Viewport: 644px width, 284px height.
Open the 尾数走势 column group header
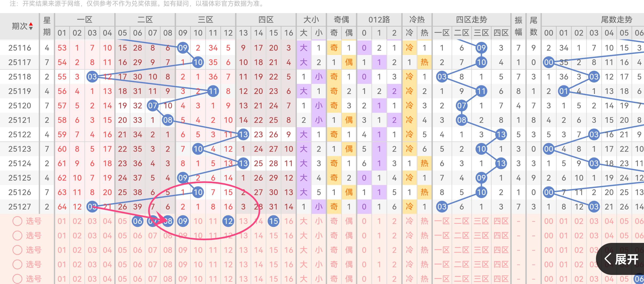tap(616, 20)
